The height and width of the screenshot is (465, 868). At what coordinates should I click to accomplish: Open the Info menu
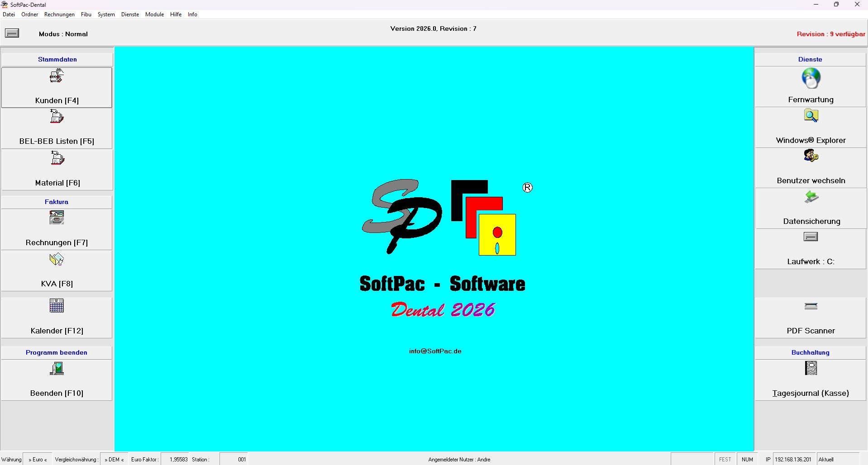pos(192,14)
